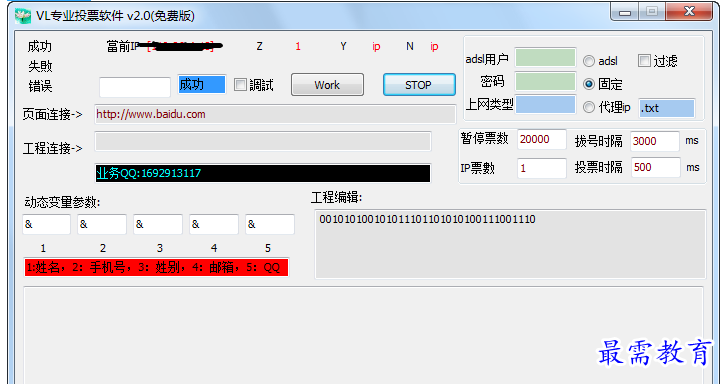Click the 页面连接 URL field
720x384 pixels.
pos(275,114)
